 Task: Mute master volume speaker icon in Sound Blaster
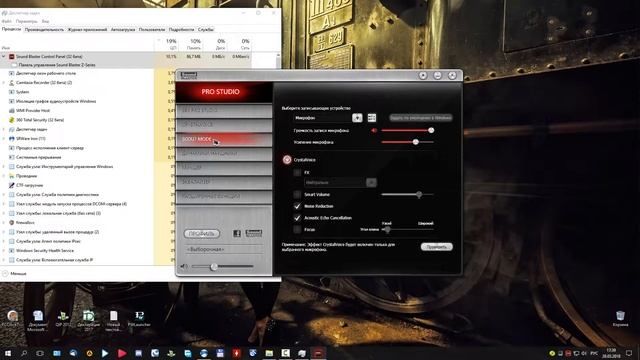pyautogui.click(x=184, y=267)
